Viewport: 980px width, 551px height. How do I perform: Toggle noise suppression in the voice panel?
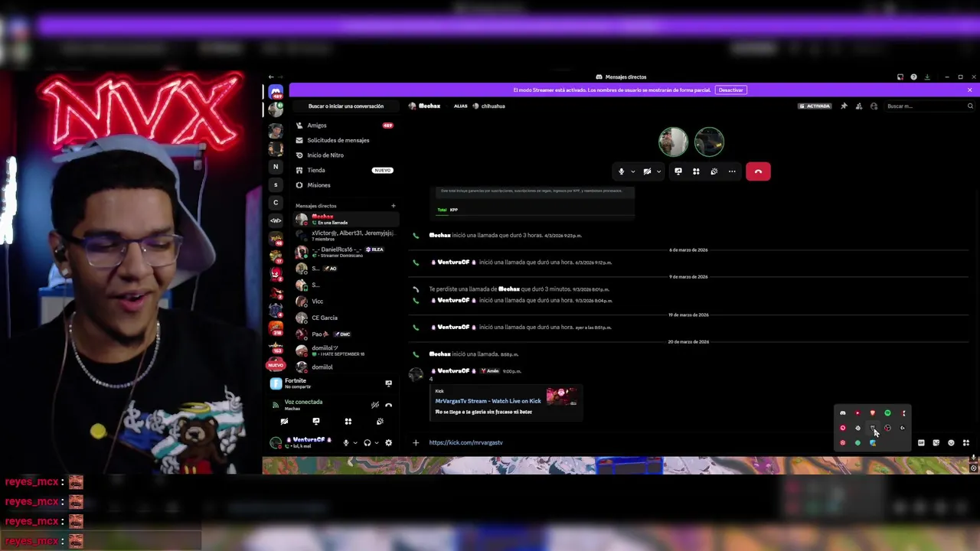tap(374, 405)
